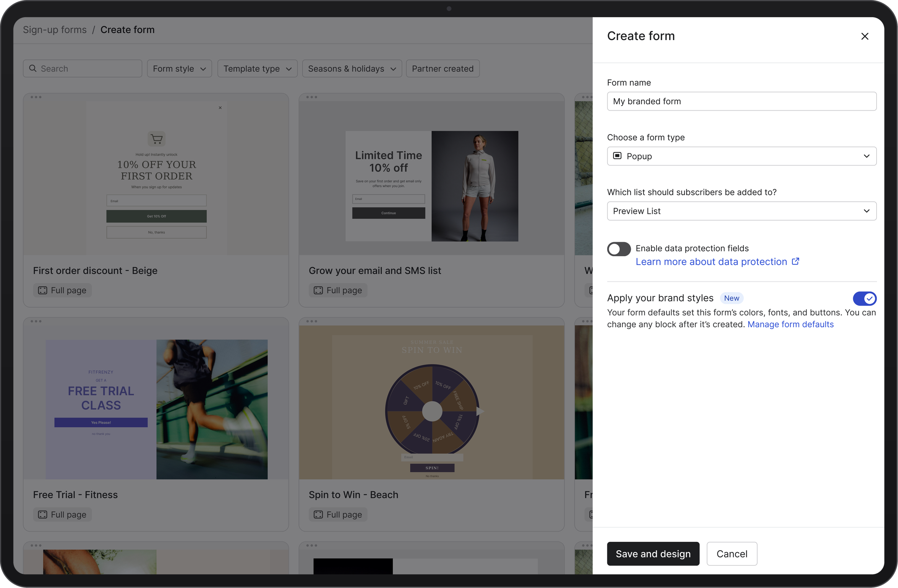Enable data protection fields toggle

[x=619, y=249]
